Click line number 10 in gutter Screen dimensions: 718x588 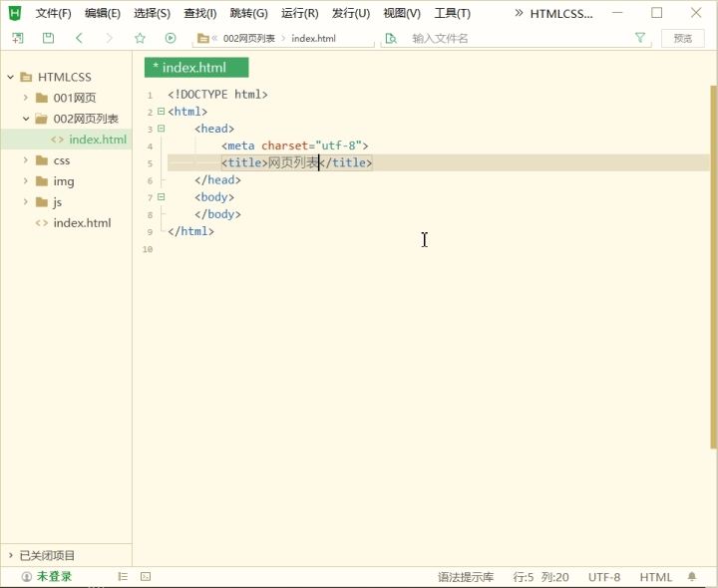pos(148,249)
